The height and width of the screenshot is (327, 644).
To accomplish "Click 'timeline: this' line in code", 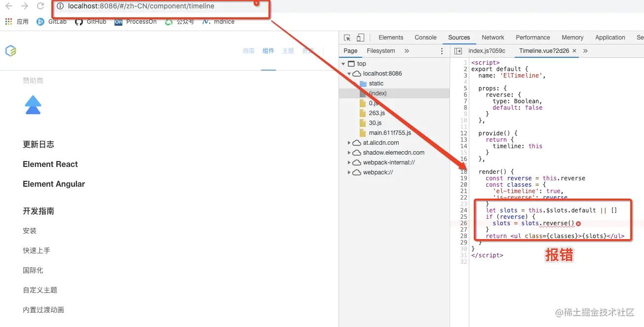I will coord(517,146).
